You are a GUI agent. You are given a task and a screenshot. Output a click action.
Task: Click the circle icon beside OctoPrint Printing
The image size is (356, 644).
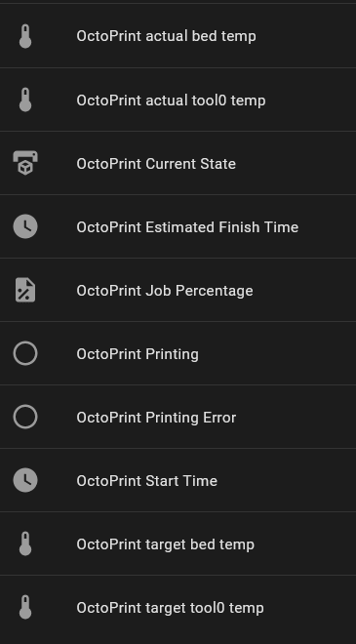pos(25,353)
